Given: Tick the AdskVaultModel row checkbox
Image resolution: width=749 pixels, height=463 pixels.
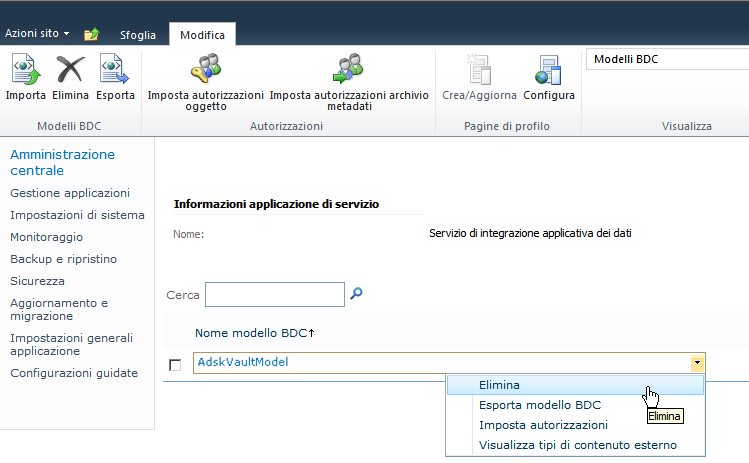Looking at the screenshot, I should click(x=176, y=364).
